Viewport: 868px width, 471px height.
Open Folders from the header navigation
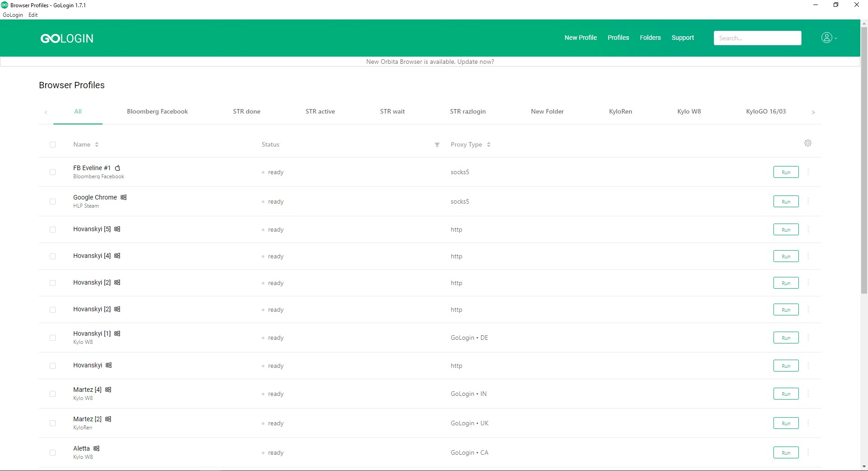click(x=650, y=38)
